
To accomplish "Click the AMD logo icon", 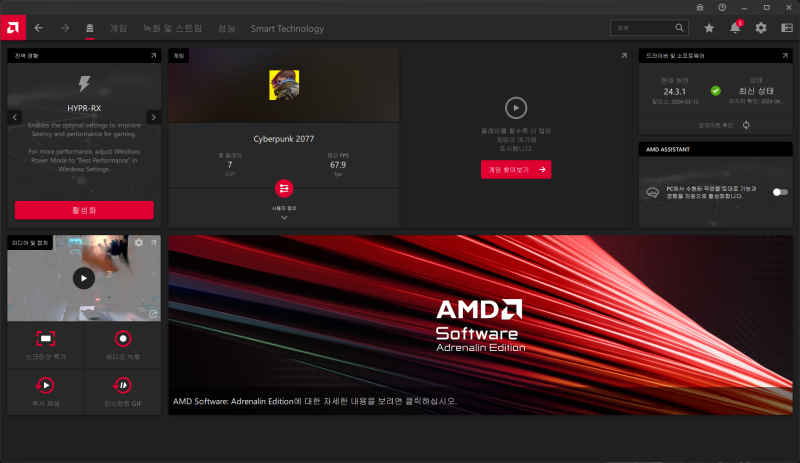I will click(x=13, y=28).
